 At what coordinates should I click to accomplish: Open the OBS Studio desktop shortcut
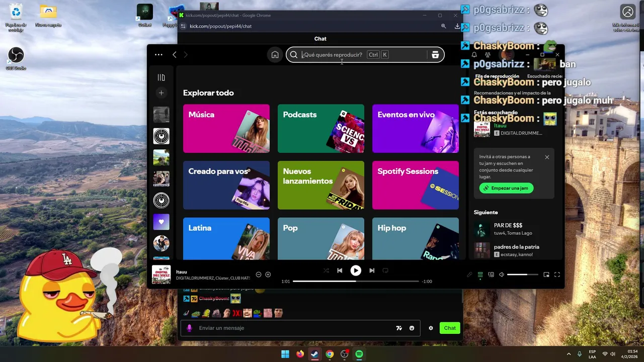tap(16, 58)
